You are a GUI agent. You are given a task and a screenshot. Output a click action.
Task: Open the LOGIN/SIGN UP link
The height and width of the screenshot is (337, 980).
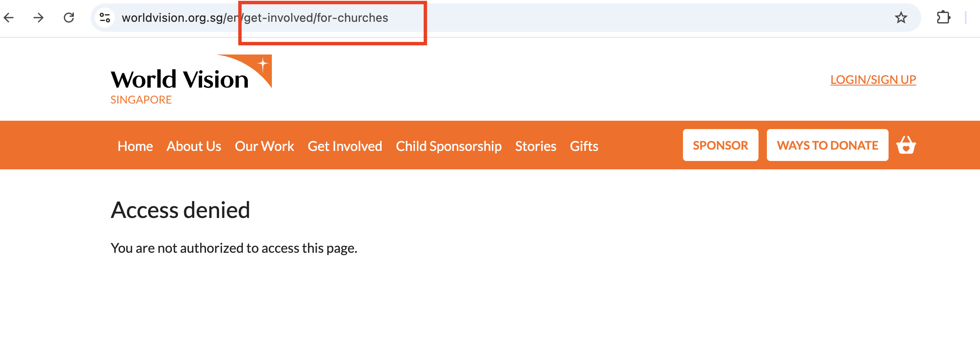873,80
